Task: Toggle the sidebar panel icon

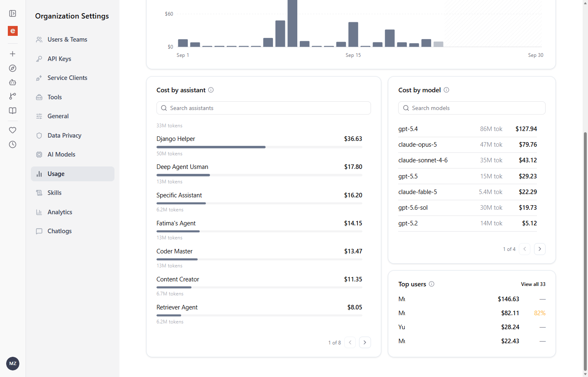Action: point(13,14)
